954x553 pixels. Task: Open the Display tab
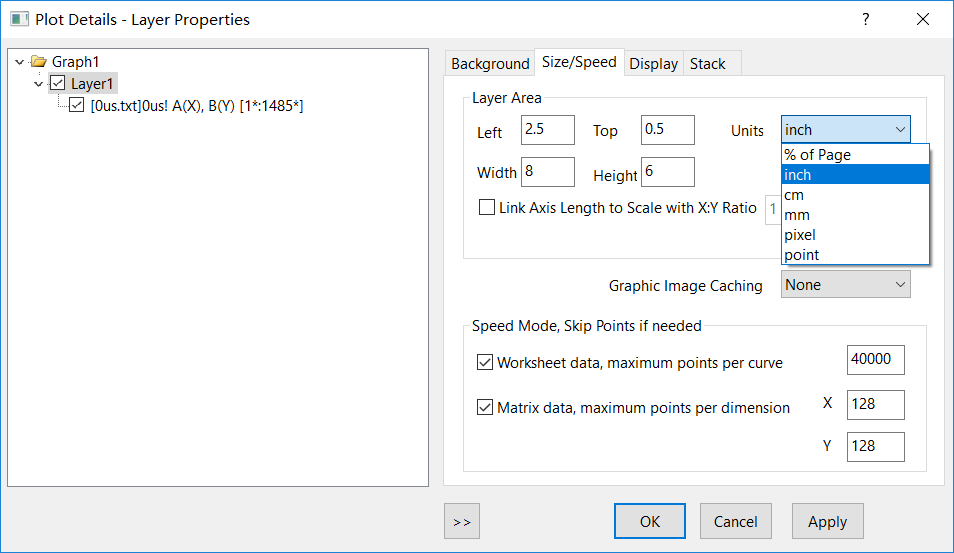pos(653,63)
